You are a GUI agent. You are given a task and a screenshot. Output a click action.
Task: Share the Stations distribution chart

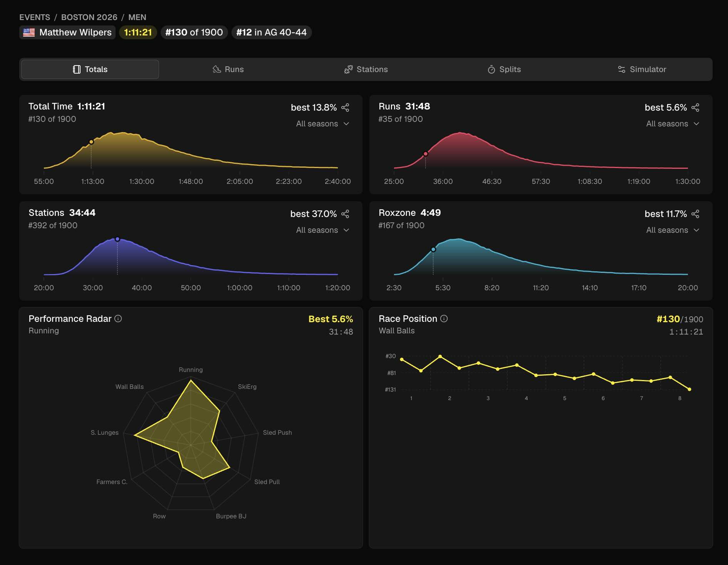click(x=345, y=214)
